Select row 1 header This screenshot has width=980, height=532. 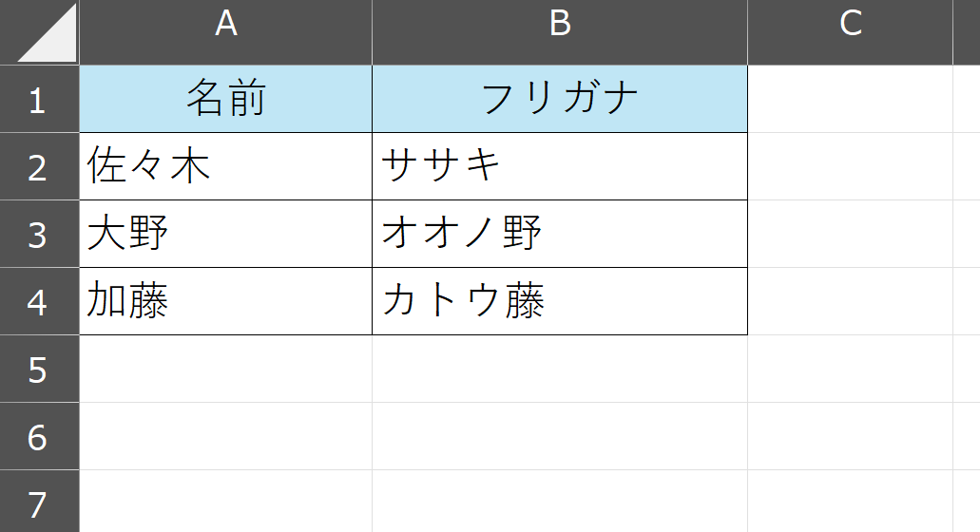pos(39,100)
